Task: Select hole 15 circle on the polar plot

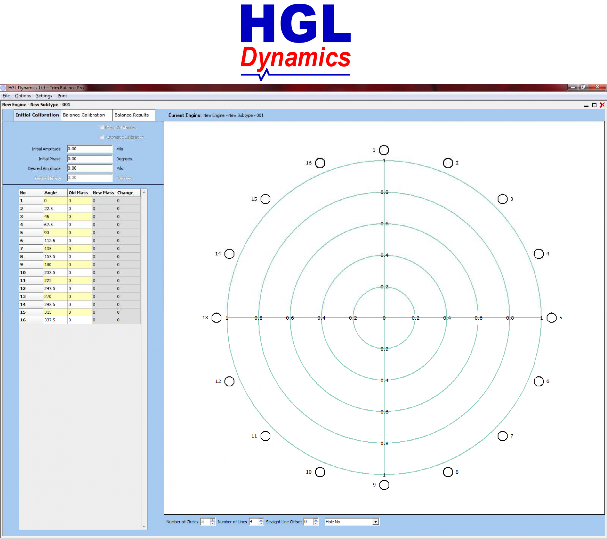Action: click(265, 199)
